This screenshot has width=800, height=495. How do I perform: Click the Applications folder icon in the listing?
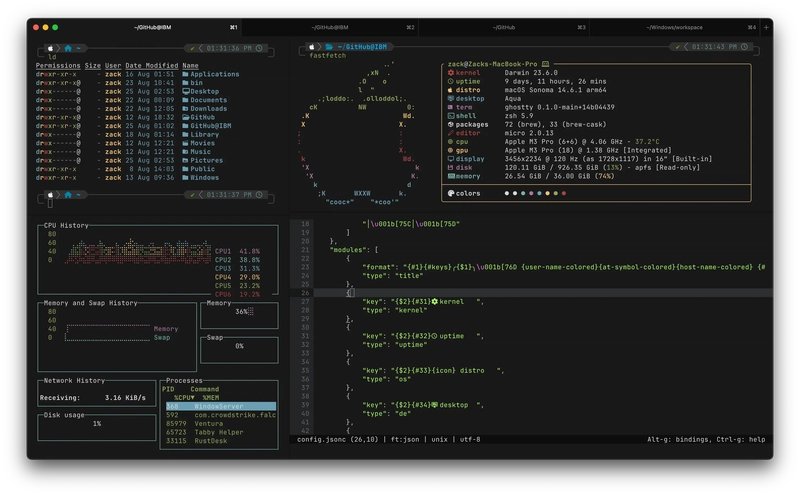[185, 74]
